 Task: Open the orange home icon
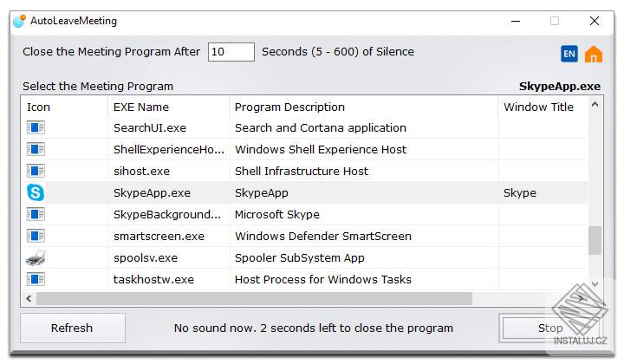594,54
